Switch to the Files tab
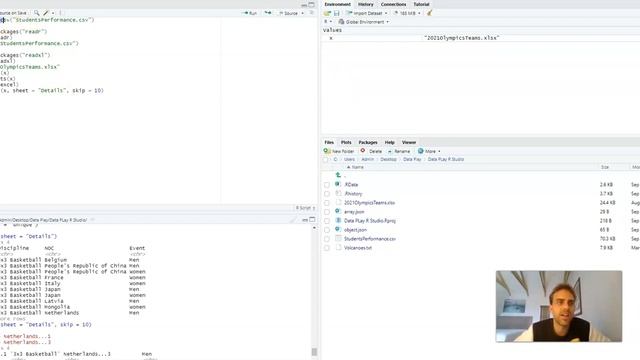Viewport: 640px width, 360px height. 329,142
